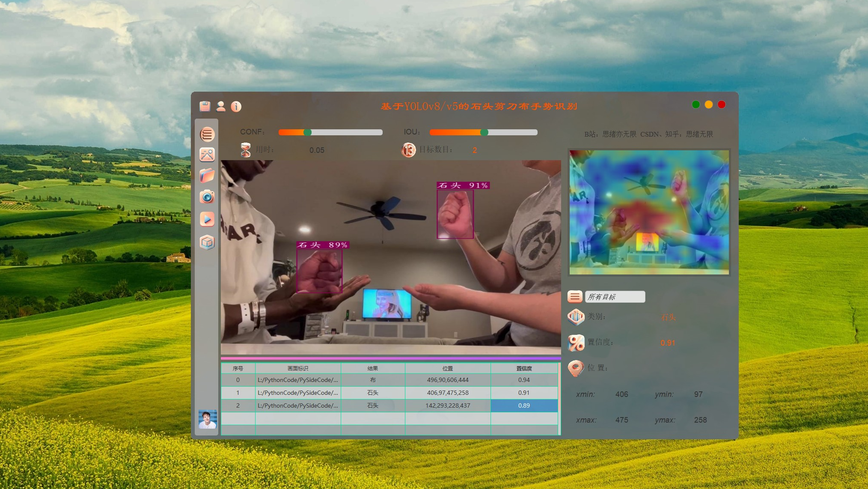Adjust the IOU slider handle
Screen dimensions: 868x489
pos(484,132)
